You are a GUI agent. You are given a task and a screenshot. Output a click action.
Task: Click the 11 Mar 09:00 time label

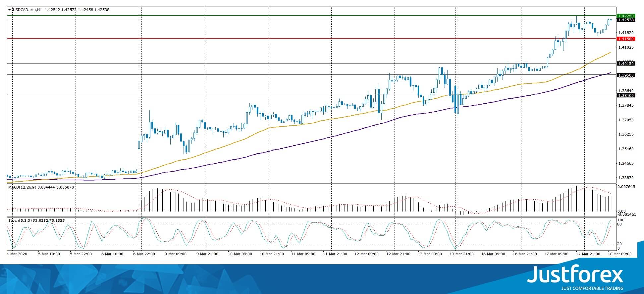point(303,254)
